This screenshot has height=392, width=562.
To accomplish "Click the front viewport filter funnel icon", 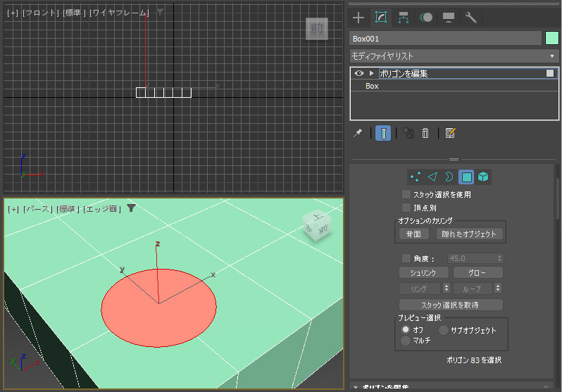I will (160, 12).
